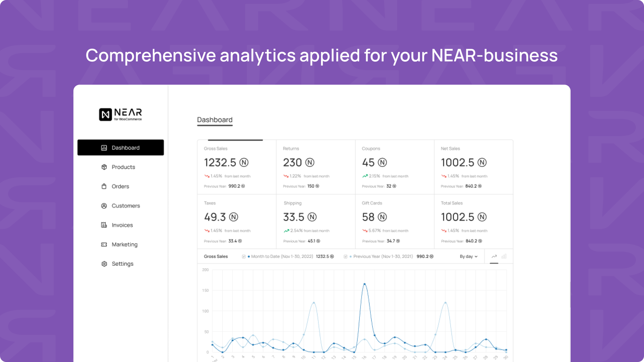
Task: Click the Invoices icon in sidebar
Action: tap(104, 225)
